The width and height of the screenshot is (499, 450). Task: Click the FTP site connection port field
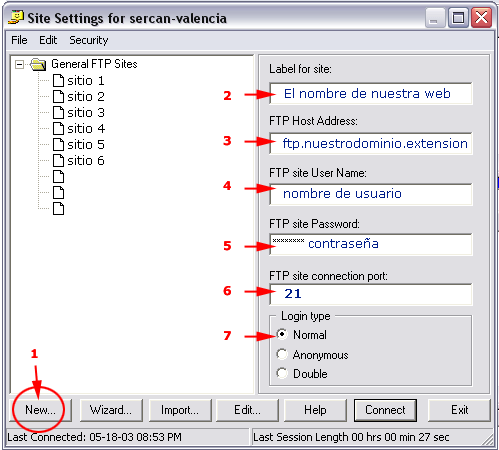(x=371, y=294)
